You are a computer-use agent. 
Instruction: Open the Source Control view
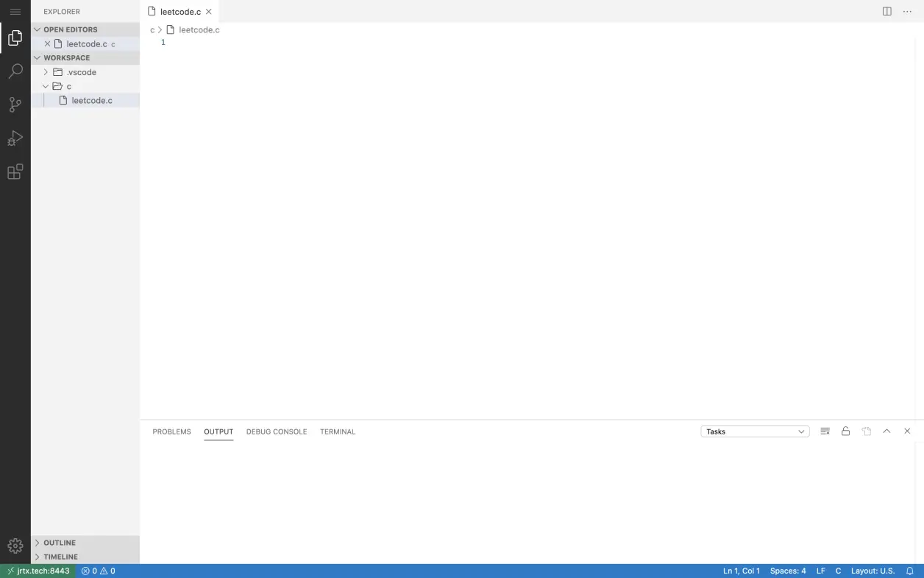pos(15,105)
